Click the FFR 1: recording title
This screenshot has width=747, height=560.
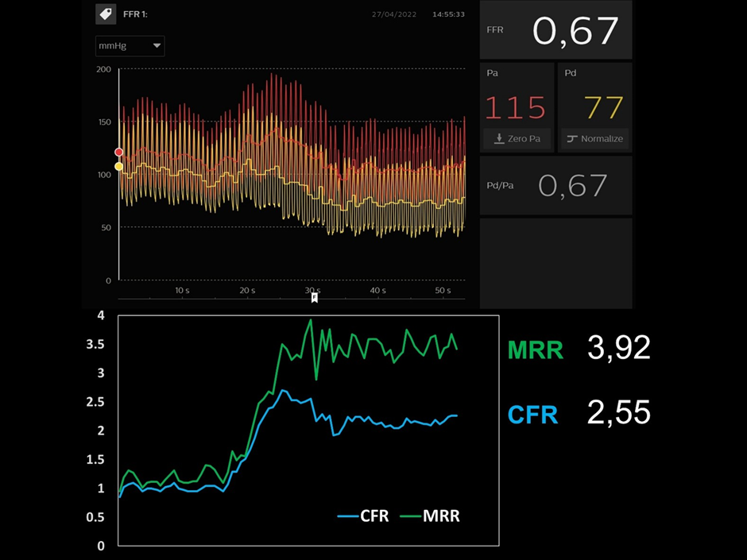coord(135,14)
